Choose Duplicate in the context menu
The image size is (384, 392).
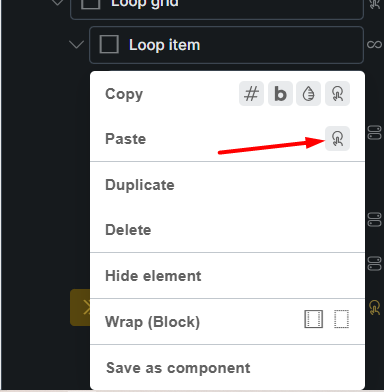point(140,185)
